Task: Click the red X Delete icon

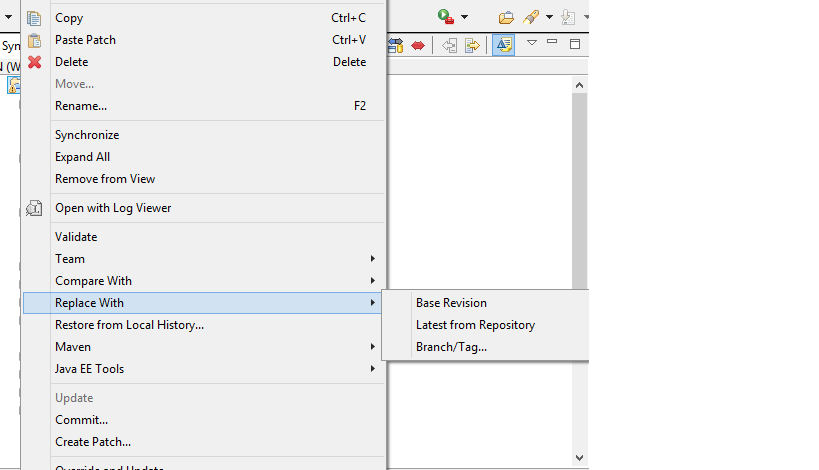Action: click(34, 62)
